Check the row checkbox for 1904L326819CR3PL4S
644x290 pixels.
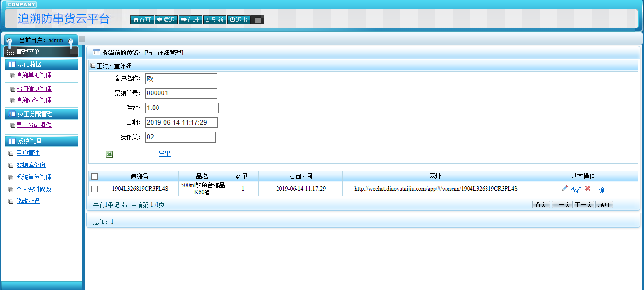tap(95, 189)
